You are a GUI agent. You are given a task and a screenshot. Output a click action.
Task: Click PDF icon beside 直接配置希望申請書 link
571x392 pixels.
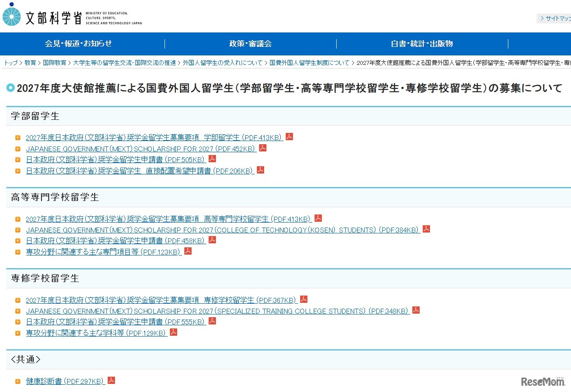coord(260,170)
